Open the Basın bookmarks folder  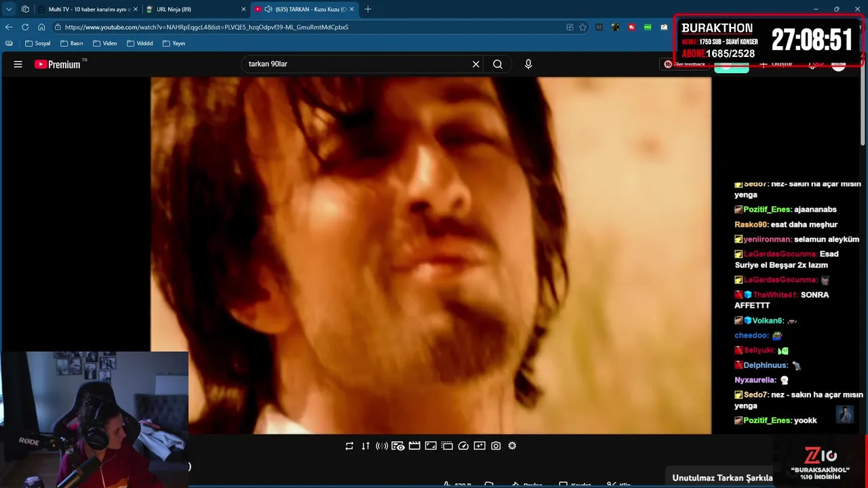point(71,43)
